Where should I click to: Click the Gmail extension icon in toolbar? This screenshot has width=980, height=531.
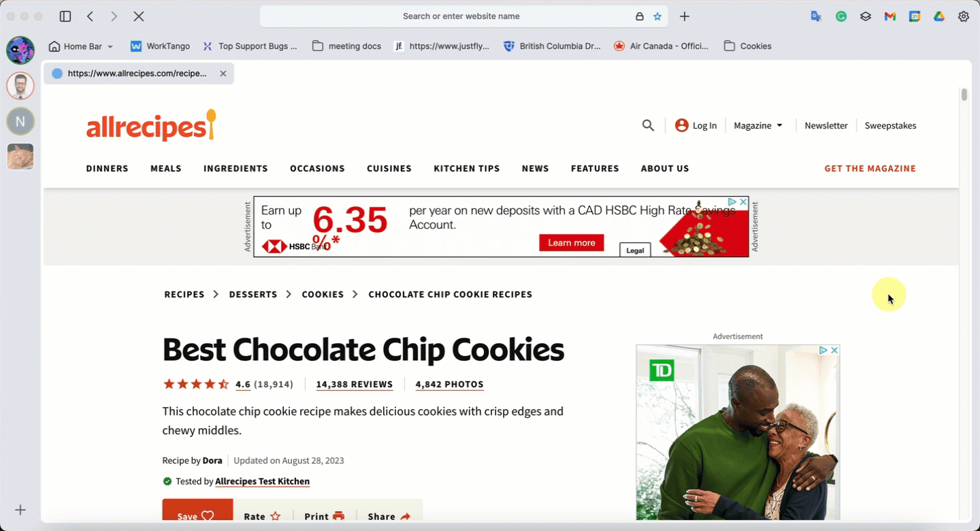point(890,16)
